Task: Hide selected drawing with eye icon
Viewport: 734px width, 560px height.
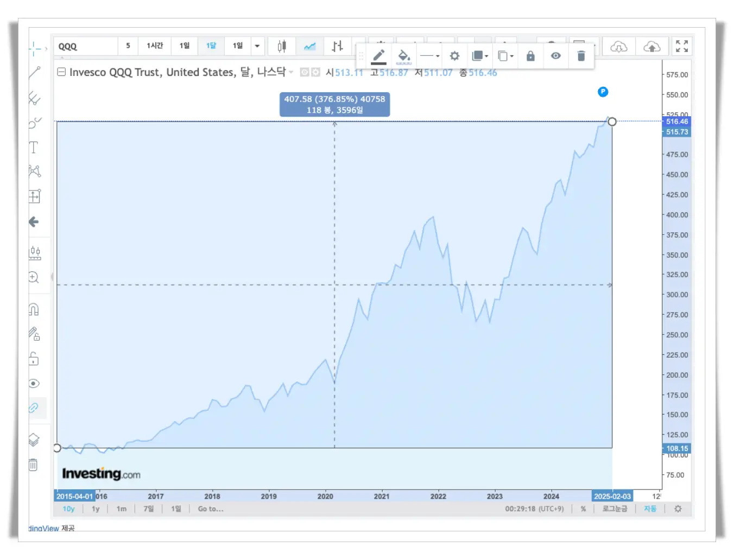Action: pyautogui.click(x=556, y=56)
